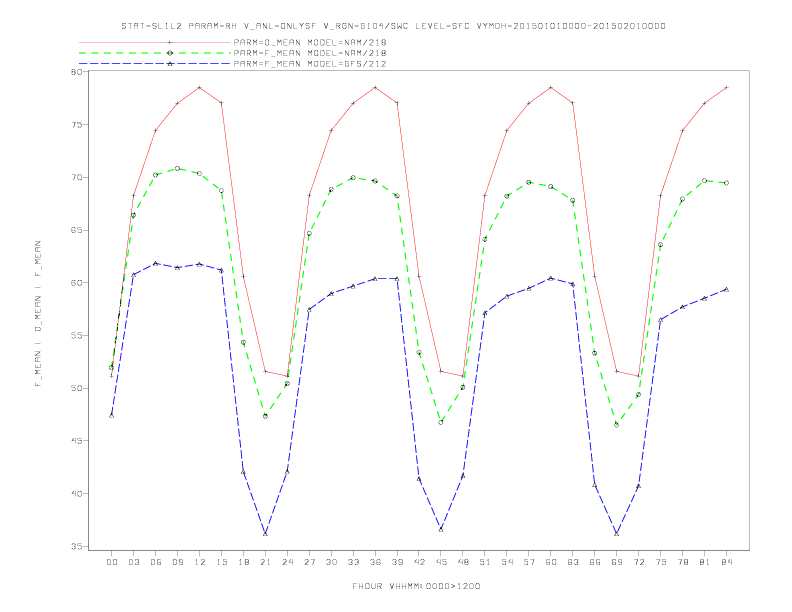
Task: Click x-axis forecast hour label 21
Action: pyautogui.click(x=265, y=562)
